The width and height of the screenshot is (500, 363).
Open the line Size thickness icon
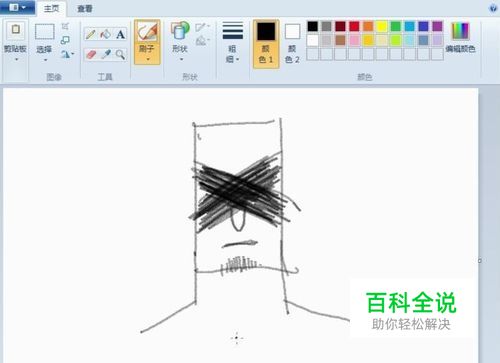[233, 31]
